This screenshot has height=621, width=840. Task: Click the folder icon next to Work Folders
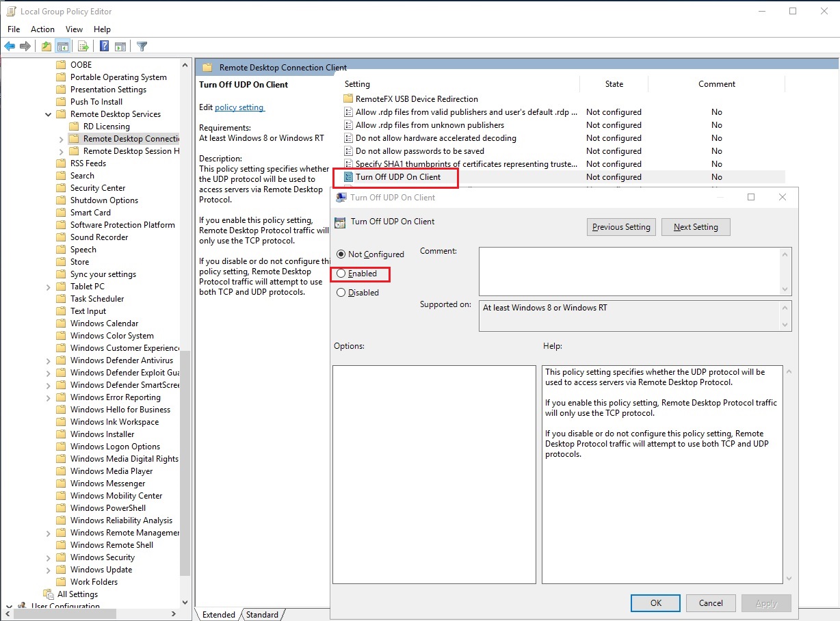click(x=61, y=582)
